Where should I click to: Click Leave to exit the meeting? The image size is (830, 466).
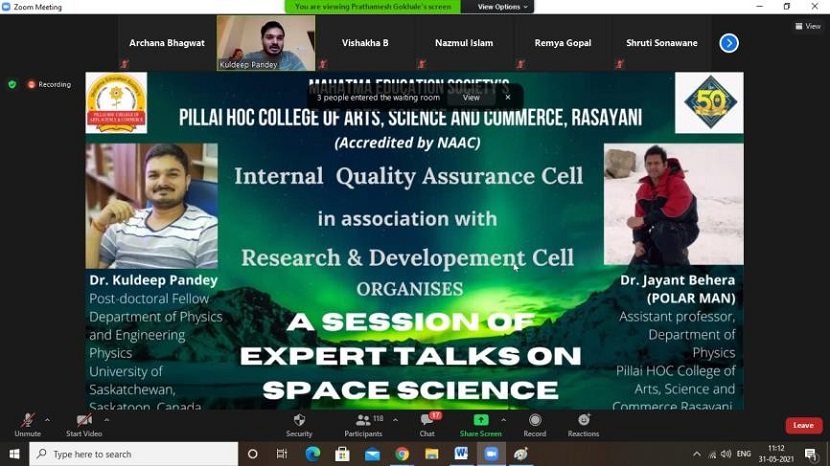coord(803,425)
